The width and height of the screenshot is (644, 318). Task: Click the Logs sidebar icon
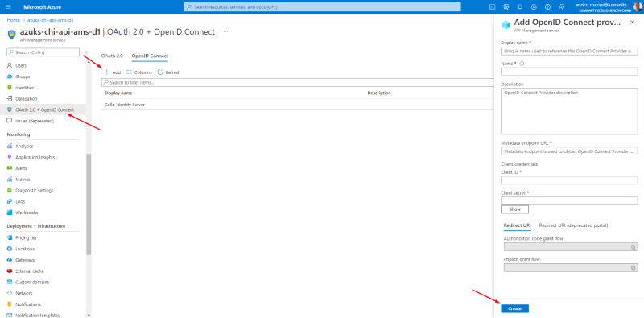tap(10, 202)
